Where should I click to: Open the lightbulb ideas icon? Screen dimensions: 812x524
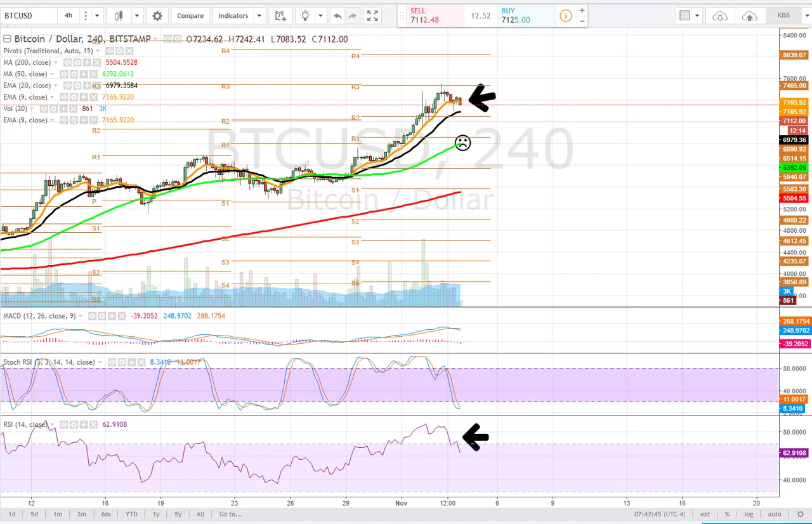[306, 16]
